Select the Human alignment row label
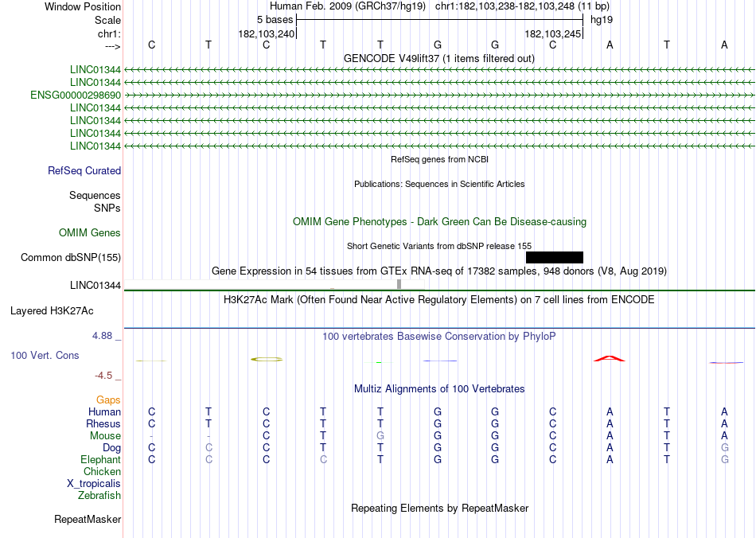Image resolution: width=756 pixels, height=538 pixels. [104, 411]
